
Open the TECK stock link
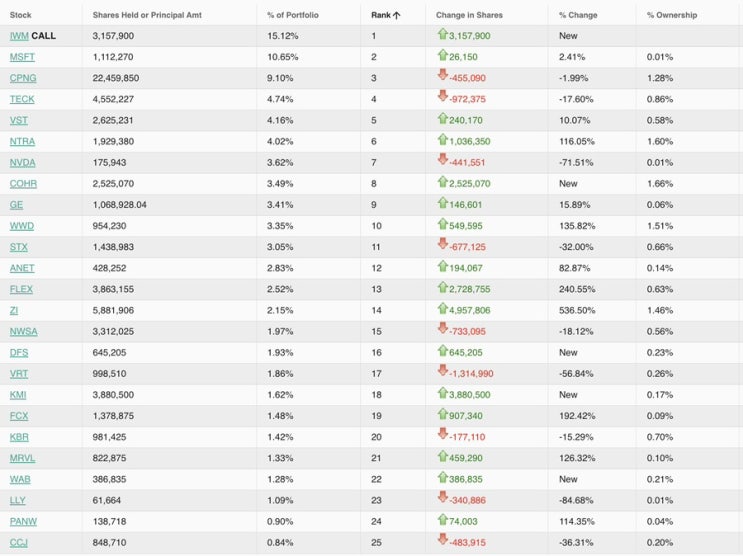tap(22, 99)
